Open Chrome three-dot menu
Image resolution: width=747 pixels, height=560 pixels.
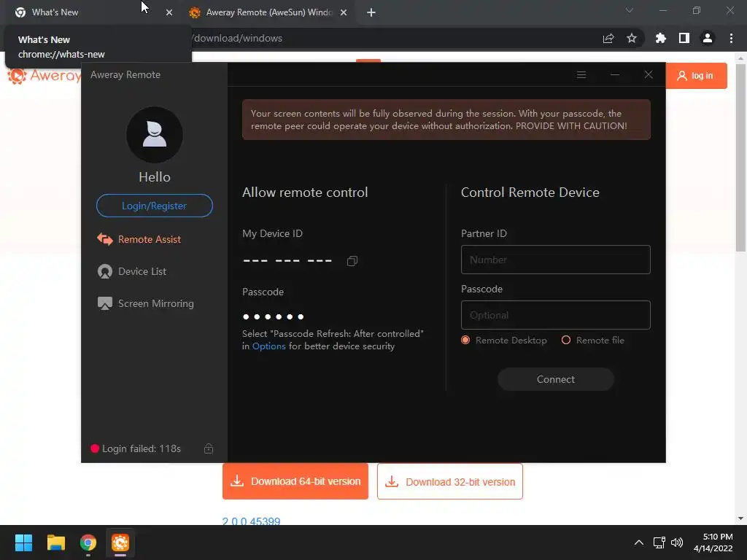click(x=731, y=38)
